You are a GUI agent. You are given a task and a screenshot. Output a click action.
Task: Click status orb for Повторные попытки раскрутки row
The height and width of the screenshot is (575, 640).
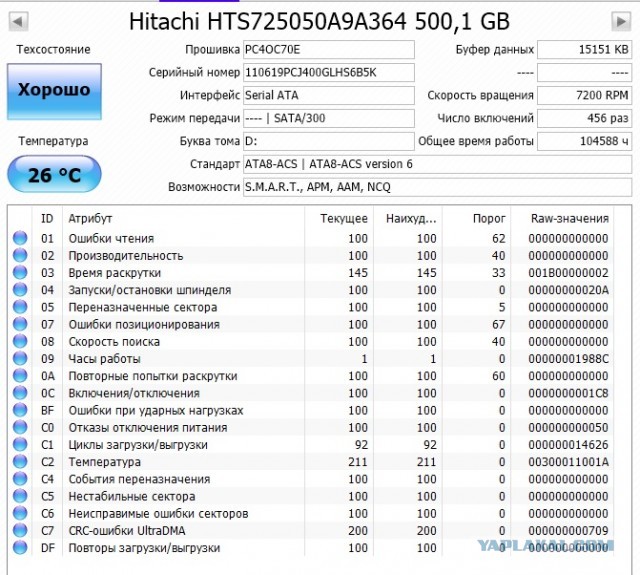(20, 375)
